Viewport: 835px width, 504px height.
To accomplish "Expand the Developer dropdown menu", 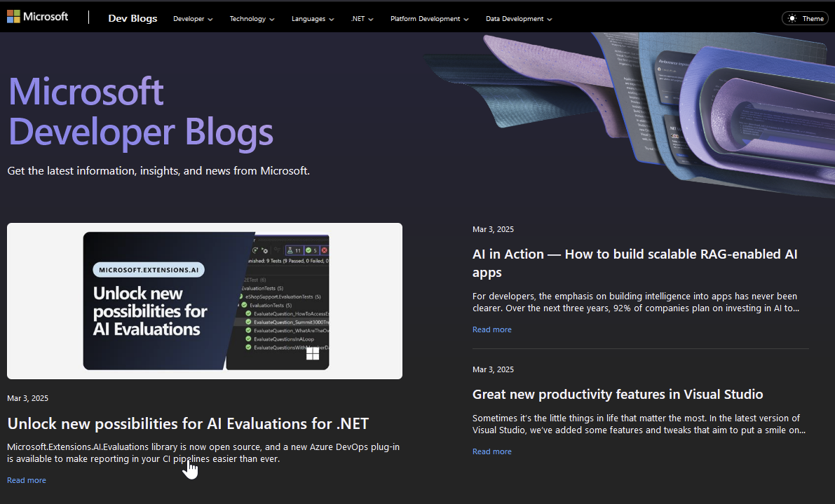I will (193, 19).
